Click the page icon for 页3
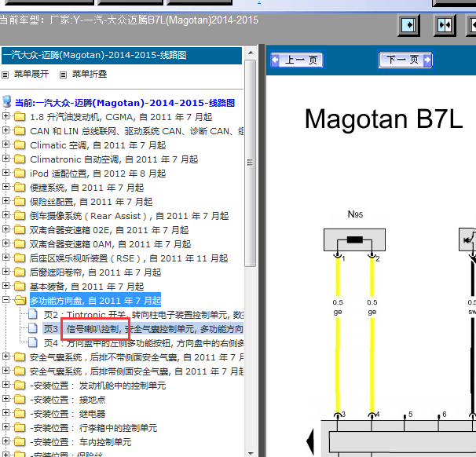Image resolution: width=476 pixels, height=457 pixels. (x=33, y=328)
